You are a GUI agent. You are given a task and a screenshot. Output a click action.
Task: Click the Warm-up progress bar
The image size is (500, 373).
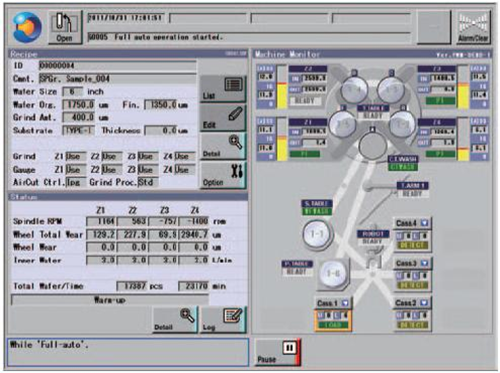pyautogui.click(x=110, y=300)
